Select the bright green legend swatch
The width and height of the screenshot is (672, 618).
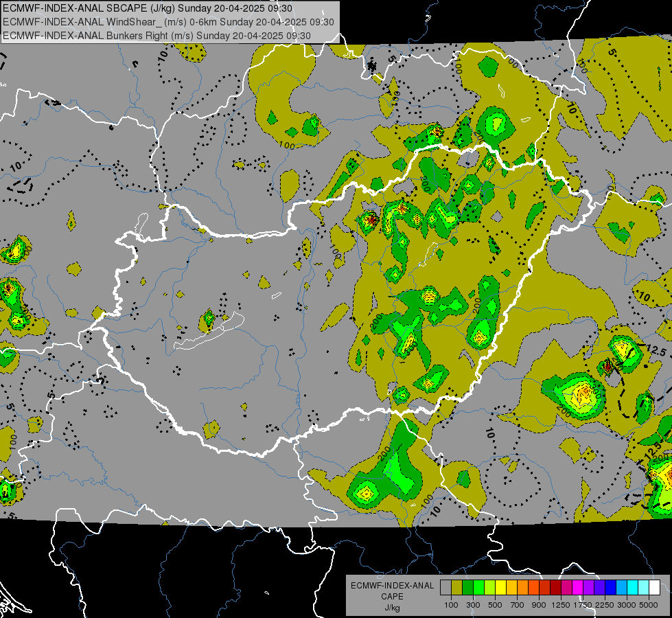[478, 588]
